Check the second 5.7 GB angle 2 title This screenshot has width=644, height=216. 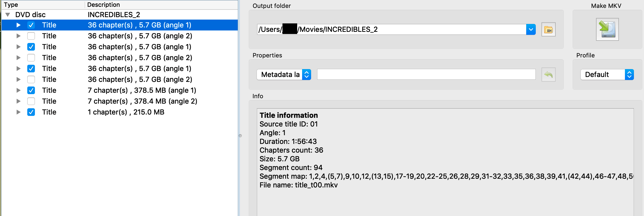tap(31, 58)
